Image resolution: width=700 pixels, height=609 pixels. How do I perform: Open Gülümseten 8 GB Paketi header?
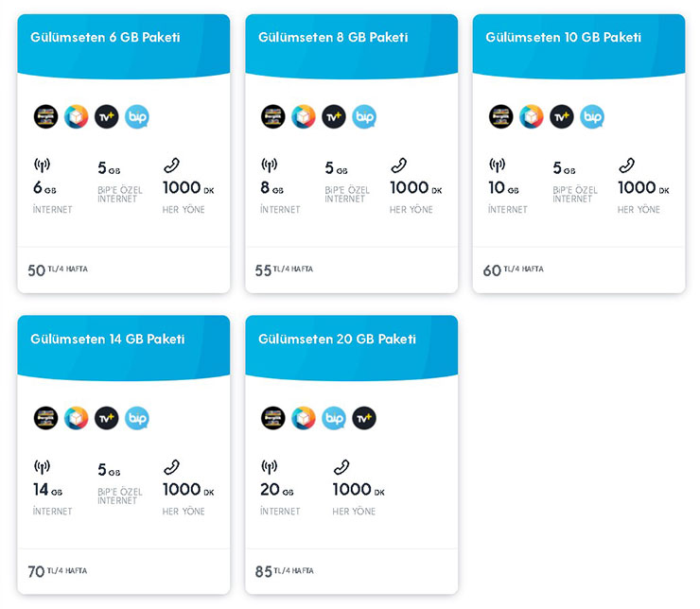(x=333, y=37)
